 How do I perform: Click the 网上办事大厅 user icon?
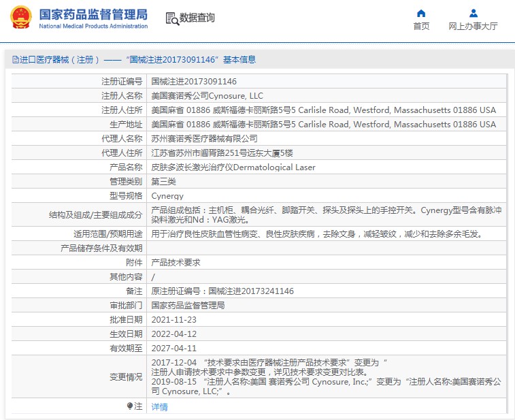(474, 14)
